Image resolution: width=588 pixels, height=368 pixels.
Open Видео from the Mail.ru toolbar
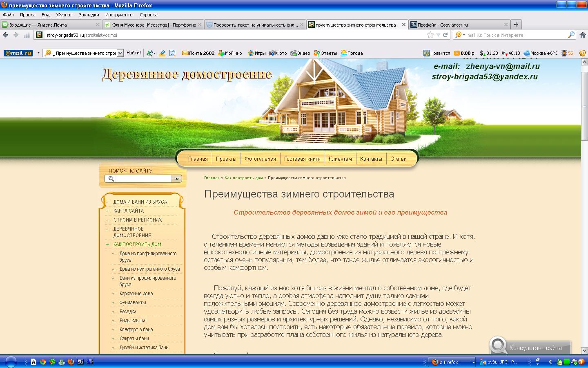tap(300, 53)
